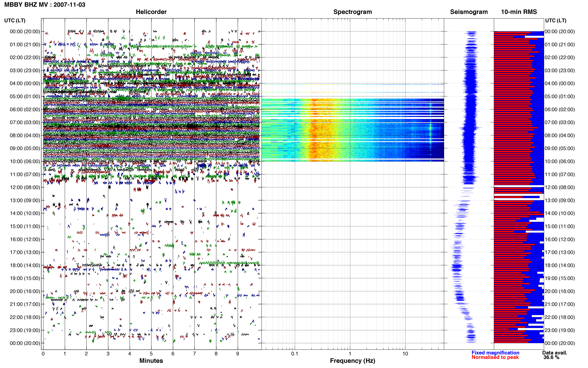Viewport: 588px width, 368px height.
Task: Click the 'Minutes' x-axis label
Action: point(151,361)
